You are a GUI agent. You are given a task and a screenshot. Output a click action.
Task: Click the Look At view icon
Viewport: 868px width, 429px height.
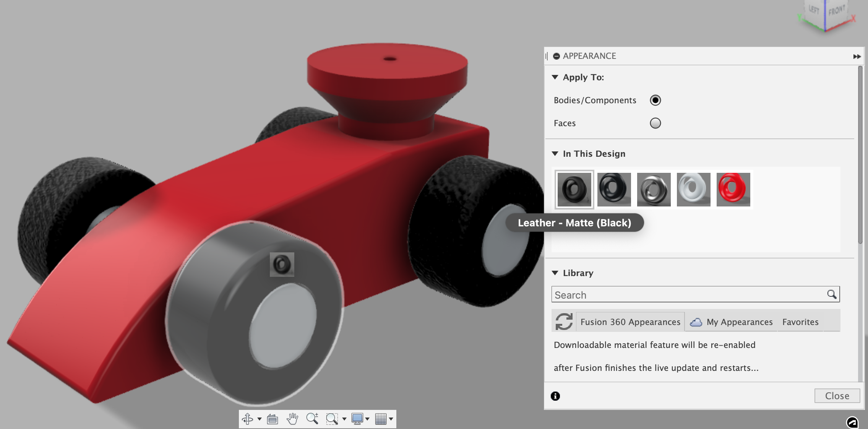click(x=273, y=419)
